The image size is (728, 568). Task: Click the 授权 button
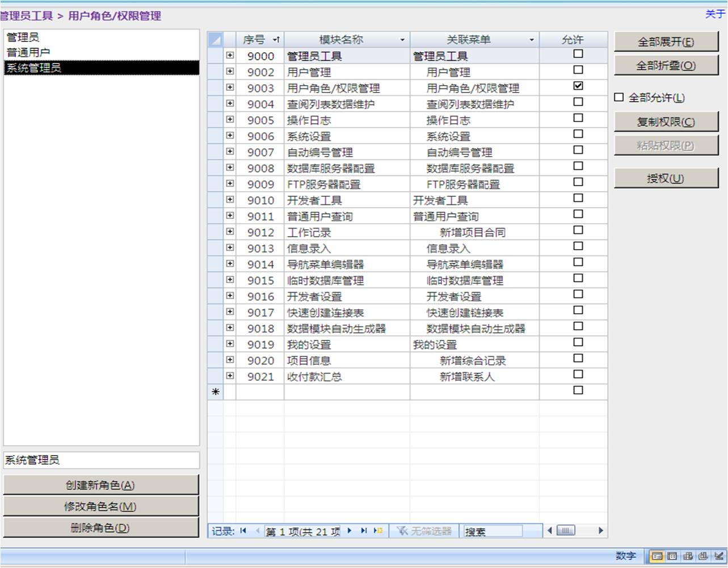(666, 178)
